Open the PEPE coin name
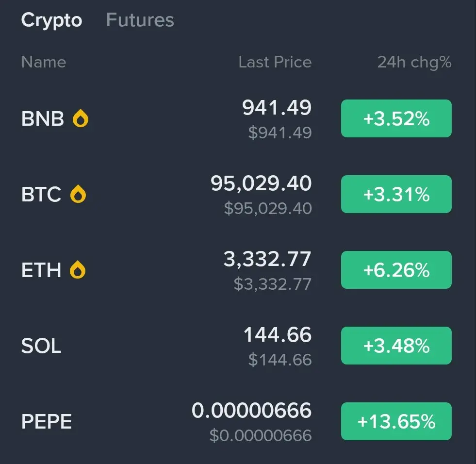The image size is (476, 464). coord(47,421)
